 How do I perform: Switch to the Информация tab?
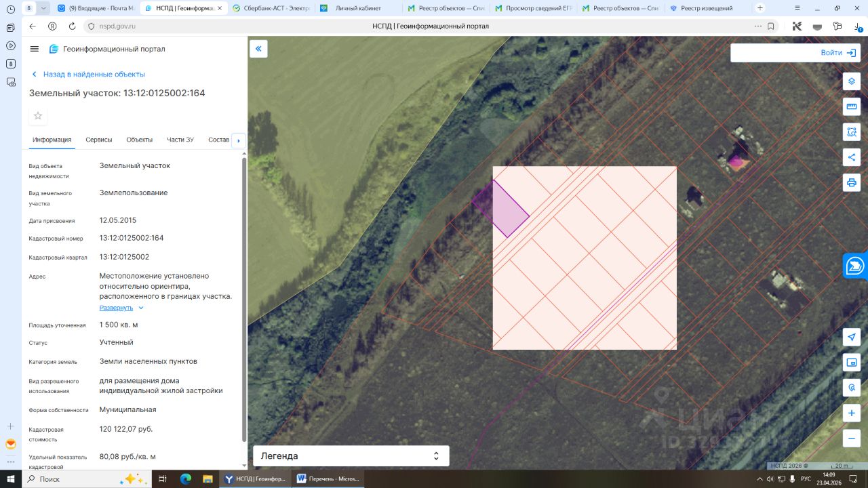coord(52,140)
